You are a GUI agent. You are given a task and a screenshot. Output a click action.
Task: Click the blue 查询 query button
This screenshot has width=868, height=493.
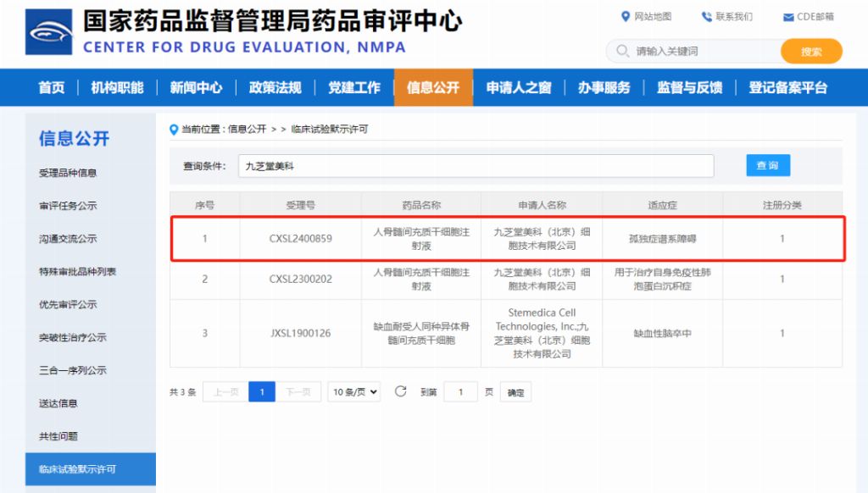click(767, 165)
